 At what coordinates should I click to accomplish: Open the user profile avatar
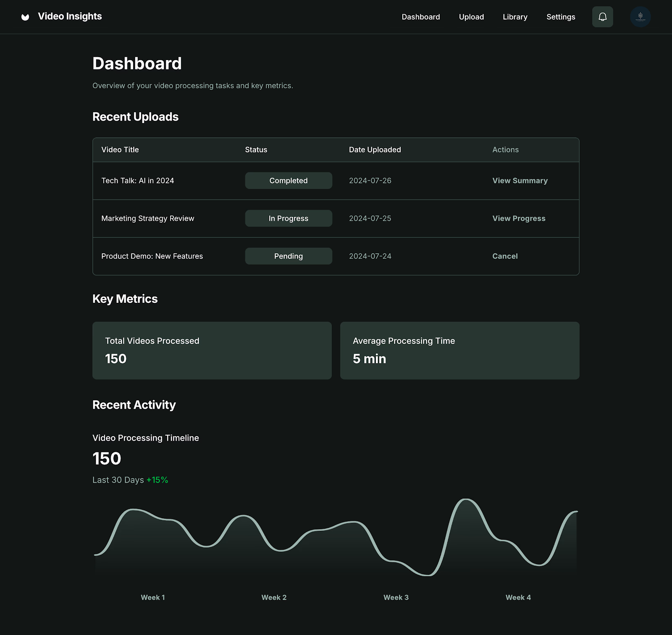pos(640,17)
